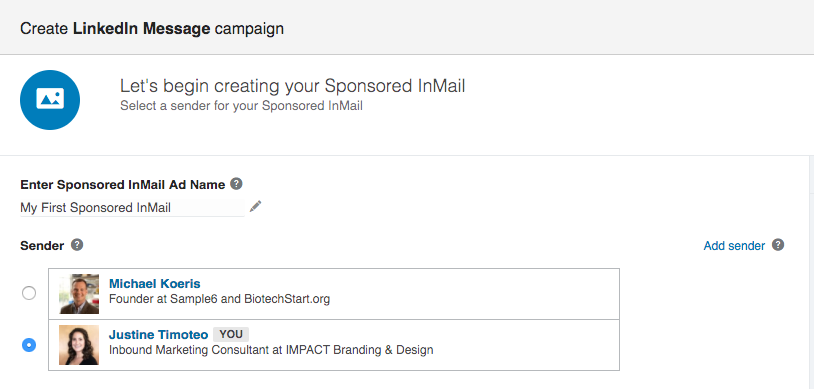Click Let's begin creating your Sponsored InMail heading
This screenshot has width=814, height=389.
292,86
